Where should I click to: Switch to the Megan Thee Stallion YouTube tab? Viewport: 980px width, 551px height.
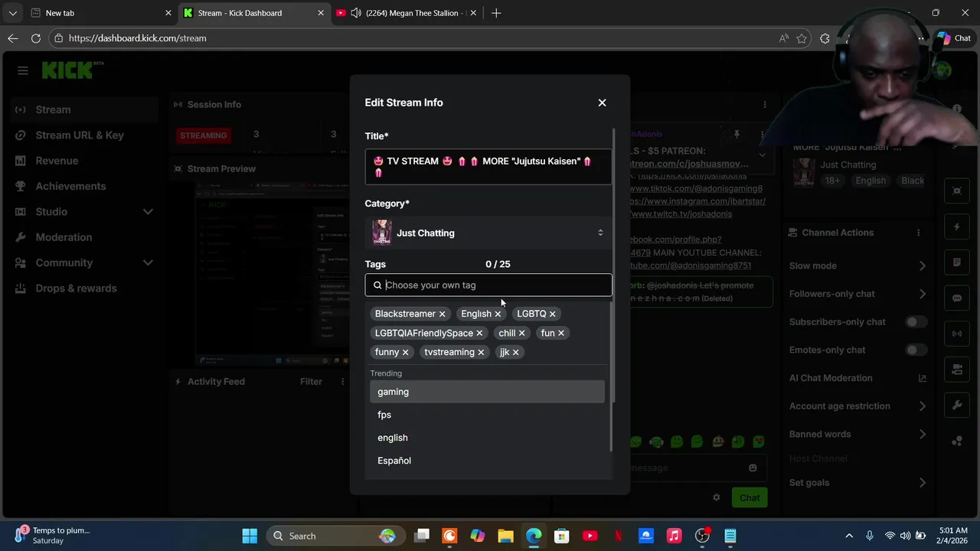tap(407, 13)
